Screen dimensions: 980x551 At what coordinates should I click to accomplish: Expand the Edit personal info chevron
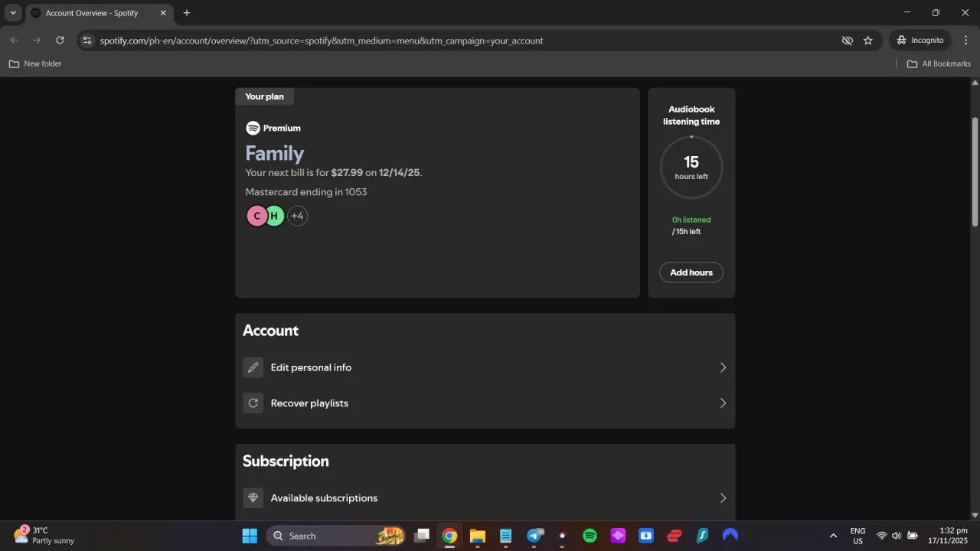point(723,367)
